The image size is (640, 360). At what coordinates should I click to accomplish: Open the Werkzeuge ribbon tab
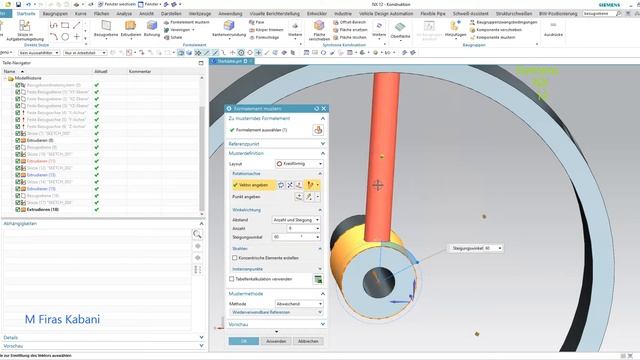[200, 13]
